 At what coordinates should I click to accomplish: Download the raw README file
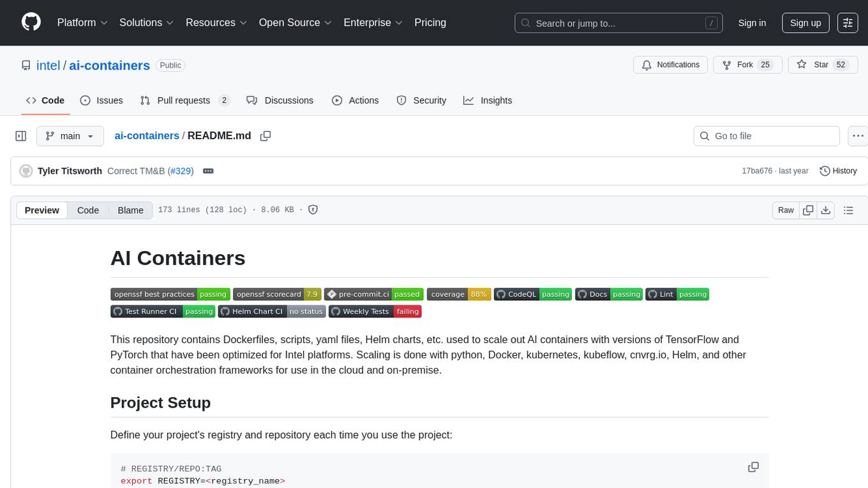pyautogui.click(x=825, y=210)
